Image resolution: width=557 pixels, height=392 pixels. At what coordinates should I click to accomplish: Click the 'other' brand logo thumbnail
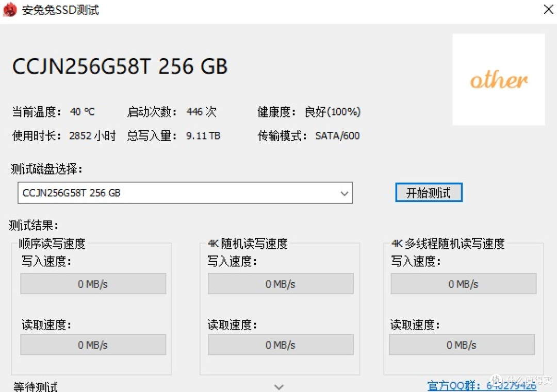pyautogui.click(x=498, y=79)
